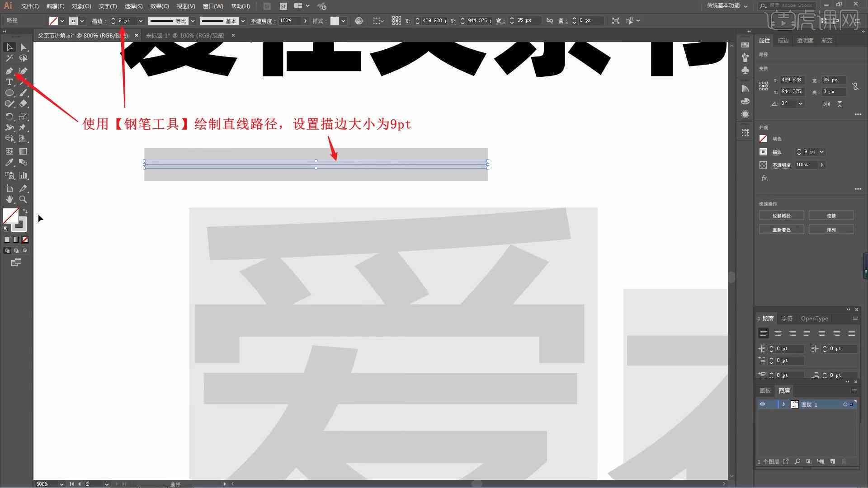Toggle stroke checkbox in properties
The width and height of the screenshot is (868, 488).
[x=763, y=151]
